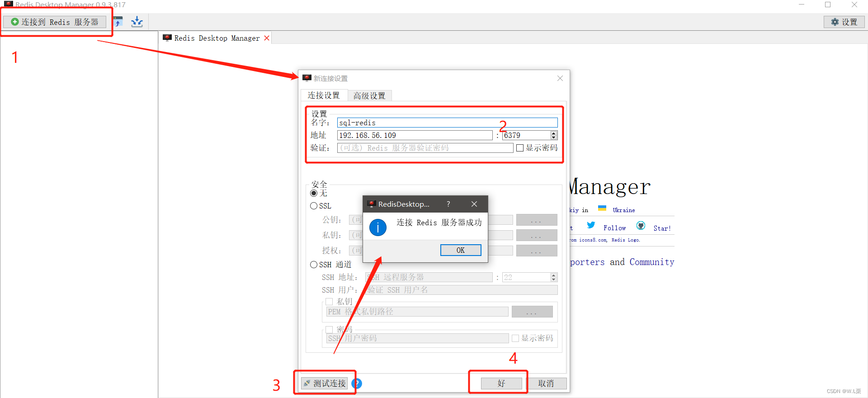
Task: Click the Twitter bird Follow icon
Action: (x=591, y=225)
